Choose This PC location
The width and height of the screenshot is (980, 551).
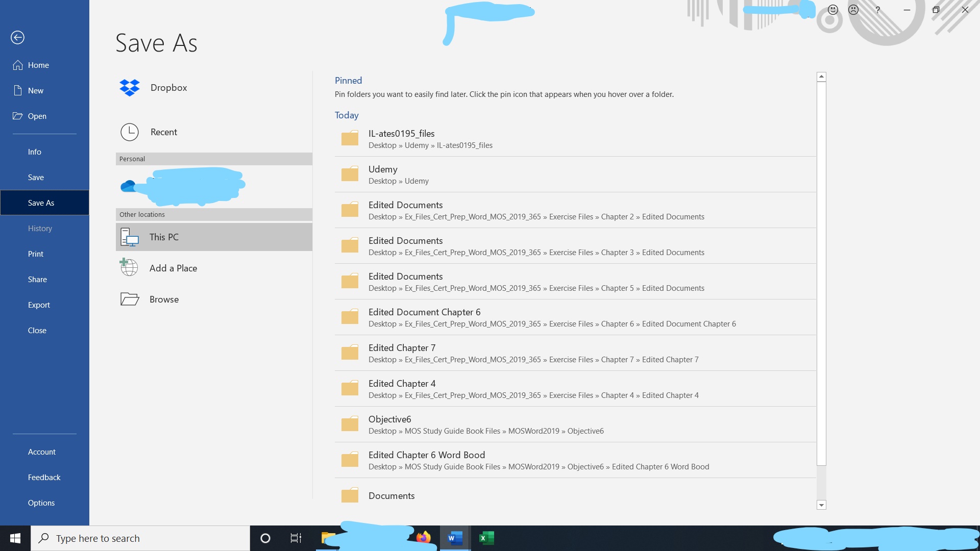click(214, 237)
